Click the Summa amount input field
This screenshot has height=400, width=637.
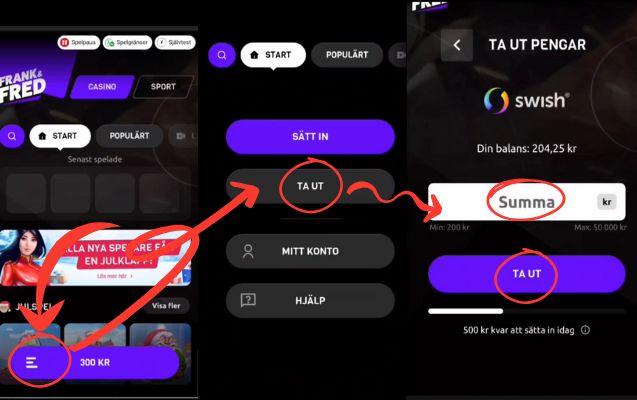tap(526, 202)
